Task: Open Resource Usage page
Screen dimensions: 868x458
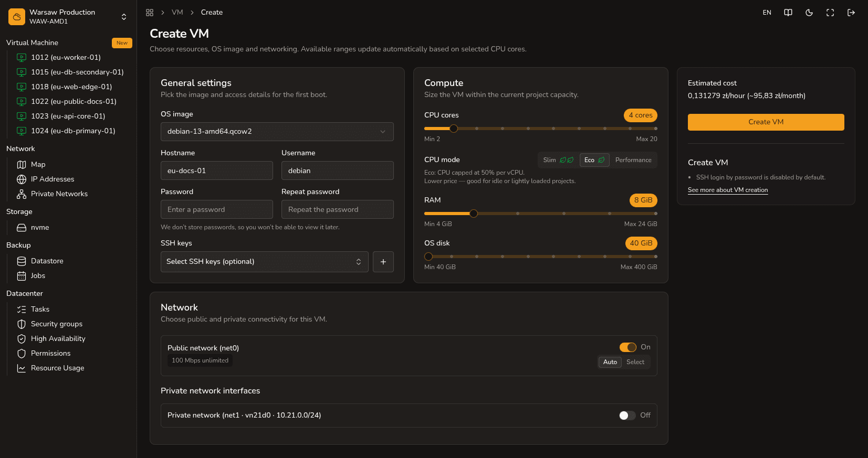Action: coord(57,368)
